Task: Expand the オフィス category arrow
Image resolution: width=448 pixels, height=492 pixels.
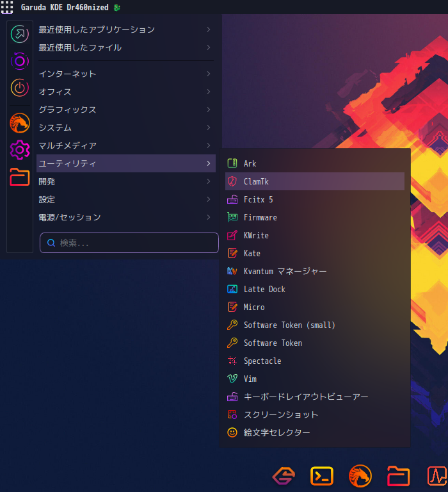Action: (x=209, y=92)
